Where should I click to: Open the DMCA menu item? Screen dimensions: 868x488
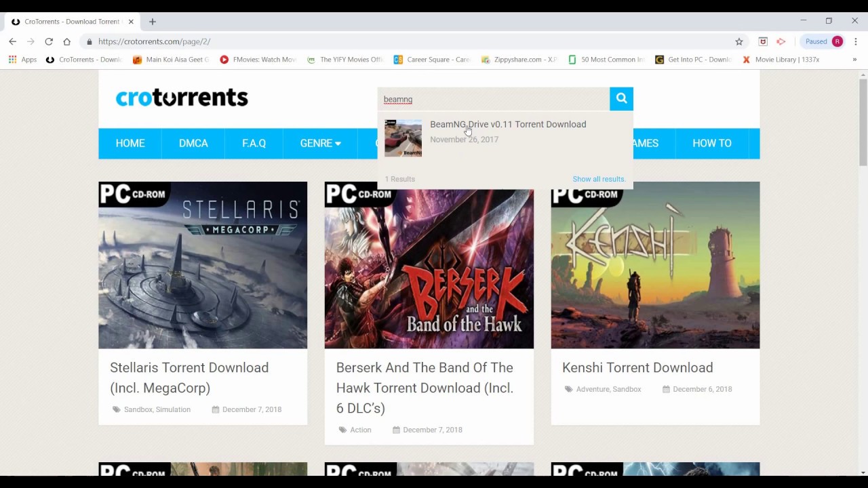[x=193, y=143]
